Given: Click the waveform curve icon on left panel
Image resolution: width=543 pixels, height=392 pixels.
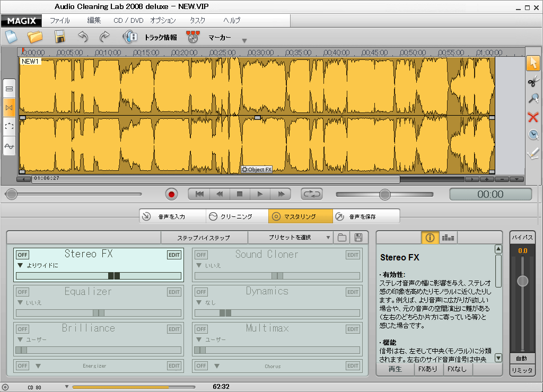Looking at the screenshot, I should coord(10,146).
